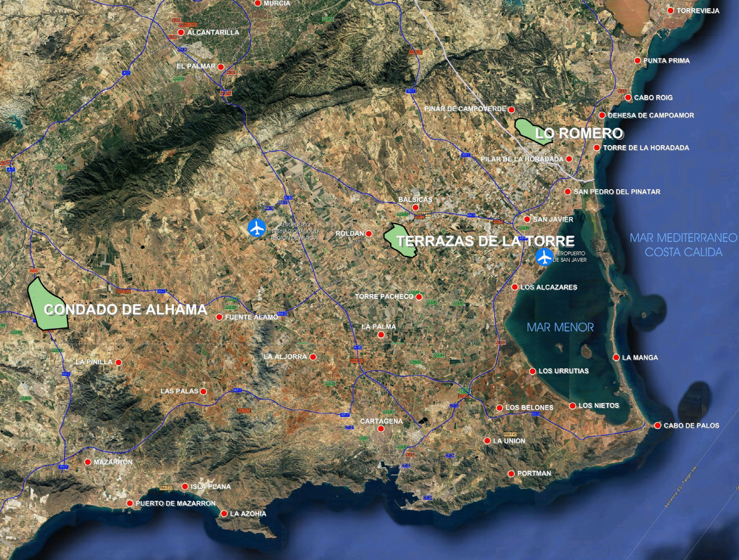739x560 pixels.
Task: Click the red dot at Cabo de Palos
Action: (657, 425)
